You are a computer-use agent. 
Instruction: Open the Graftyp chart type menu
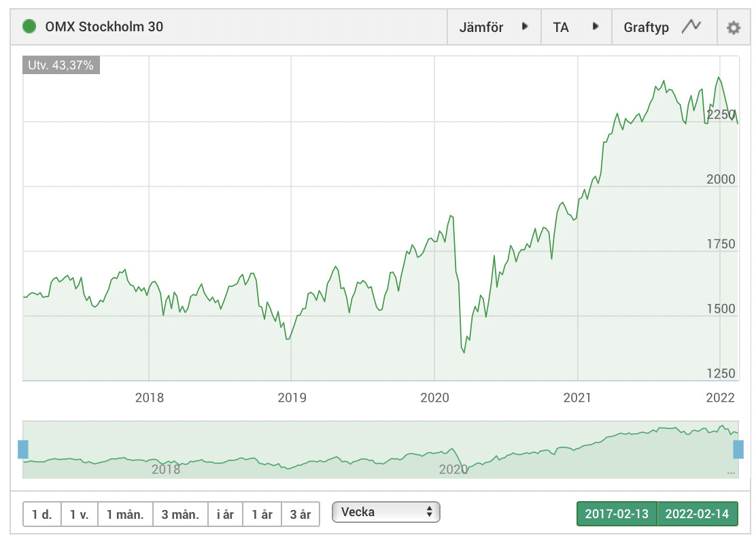click(664, 27)
